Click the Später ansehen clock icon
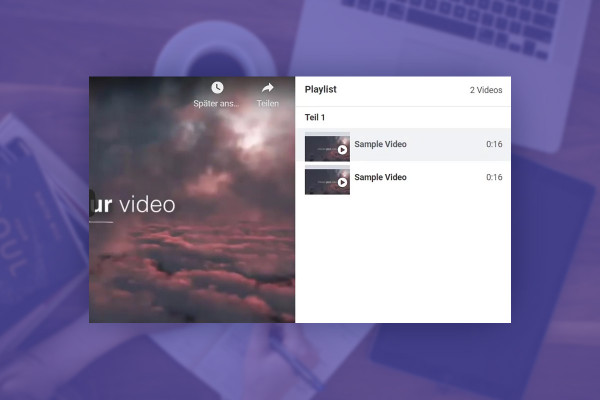The width and height of the screenshot is (600, 400). [x=217, y=88]
